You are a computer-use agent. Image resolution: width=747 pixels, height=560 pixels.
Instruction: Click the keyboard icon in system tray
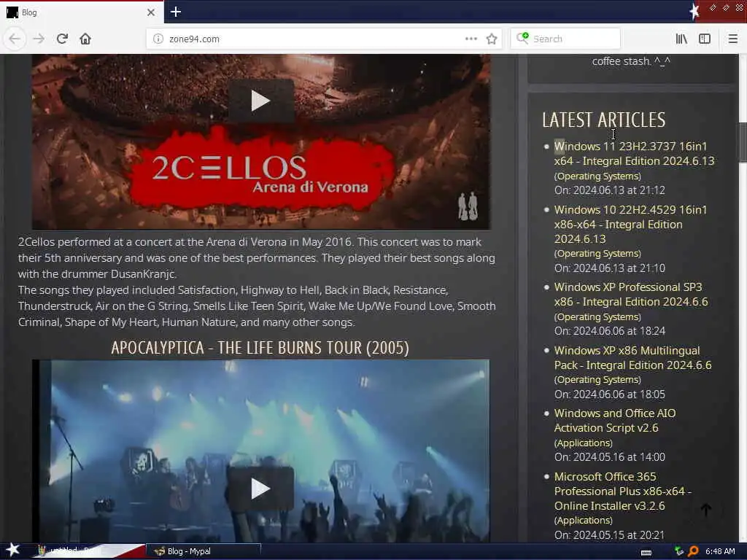pos(646,552)
